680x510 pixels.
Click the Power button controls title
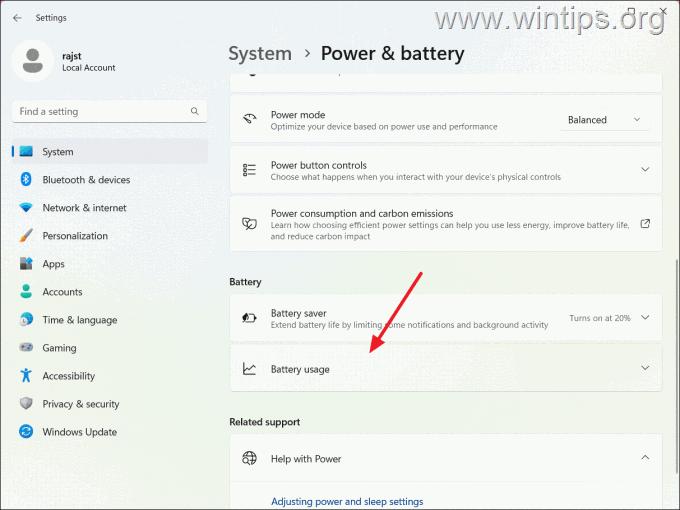(319, 165)
